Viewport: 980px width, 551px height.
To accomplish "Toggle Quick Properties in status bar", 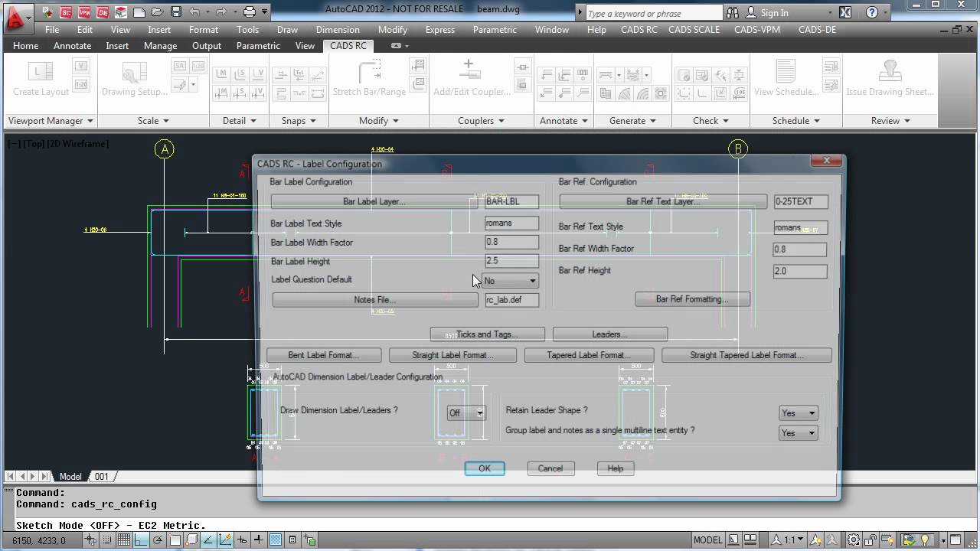I will click(292, 540).
